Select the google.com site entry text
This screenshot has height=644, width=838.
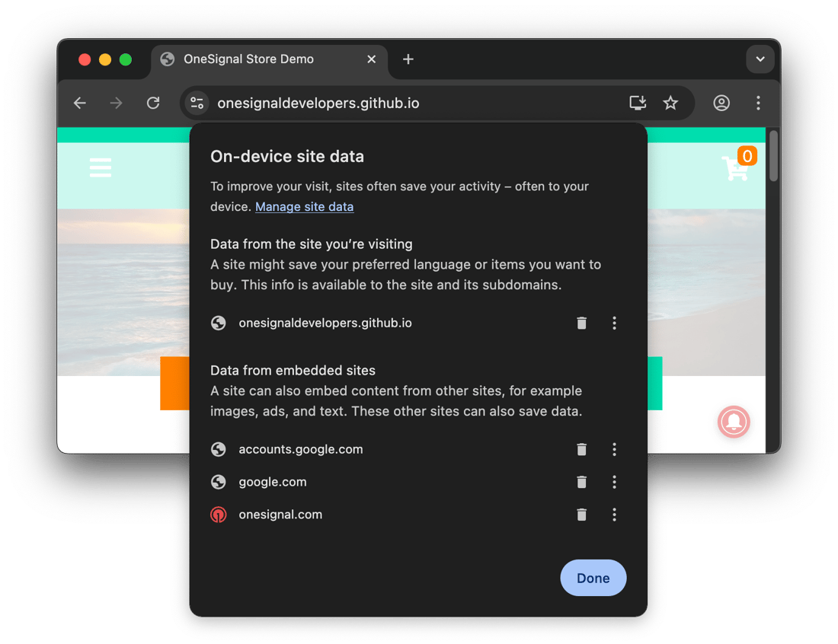tap(273, 482)
